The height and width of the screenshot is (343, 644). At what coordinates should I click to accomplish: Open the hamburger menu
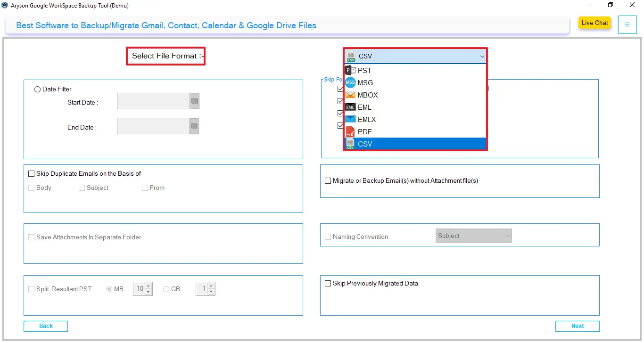click(x=627, y=24)
